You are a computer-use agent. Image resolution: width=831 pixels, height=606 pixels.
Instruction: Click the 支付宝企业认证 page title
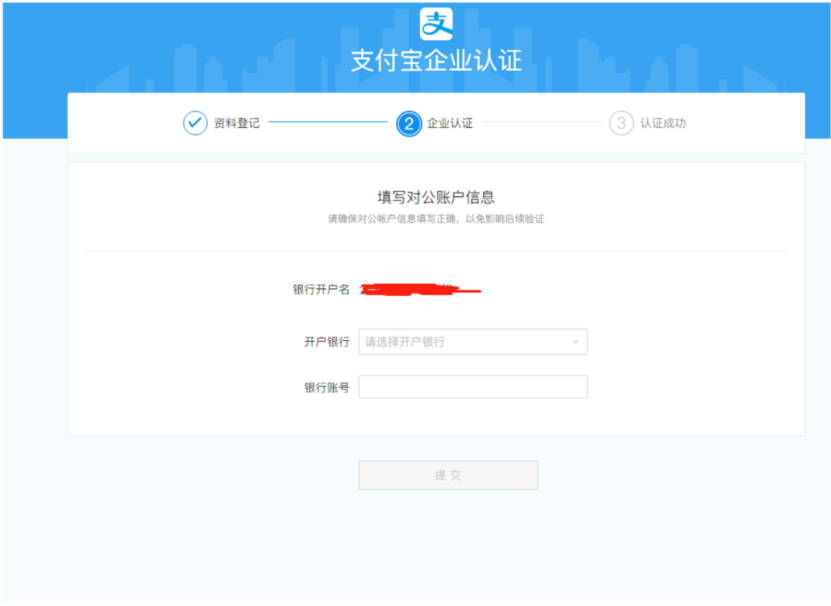[x=436, y=60]
